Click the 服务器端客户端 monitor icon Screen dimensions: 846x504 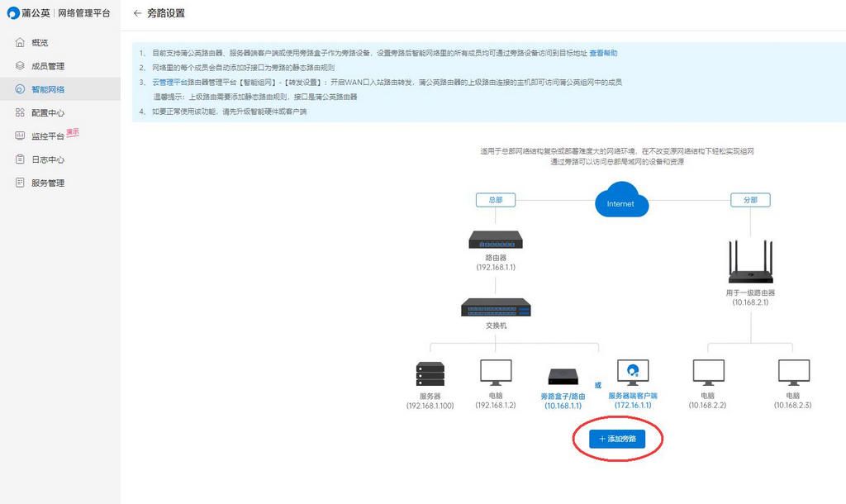click(633, 373)
